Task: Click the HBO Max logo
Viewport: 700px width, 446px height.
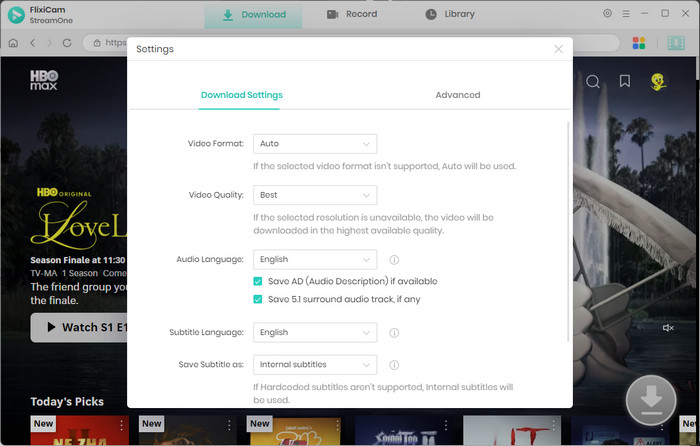Action: (x=44, y=80)
